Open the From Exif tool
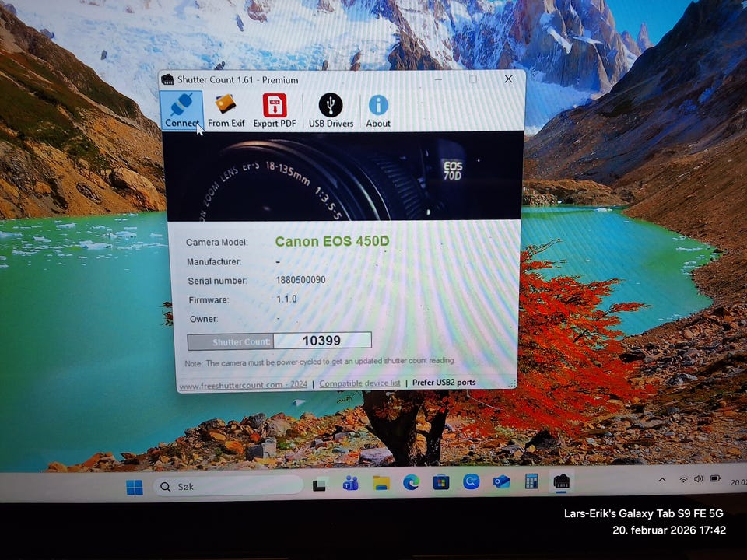Image resolution: width=747 pixels, height=560 pixels. coord(226,110)
